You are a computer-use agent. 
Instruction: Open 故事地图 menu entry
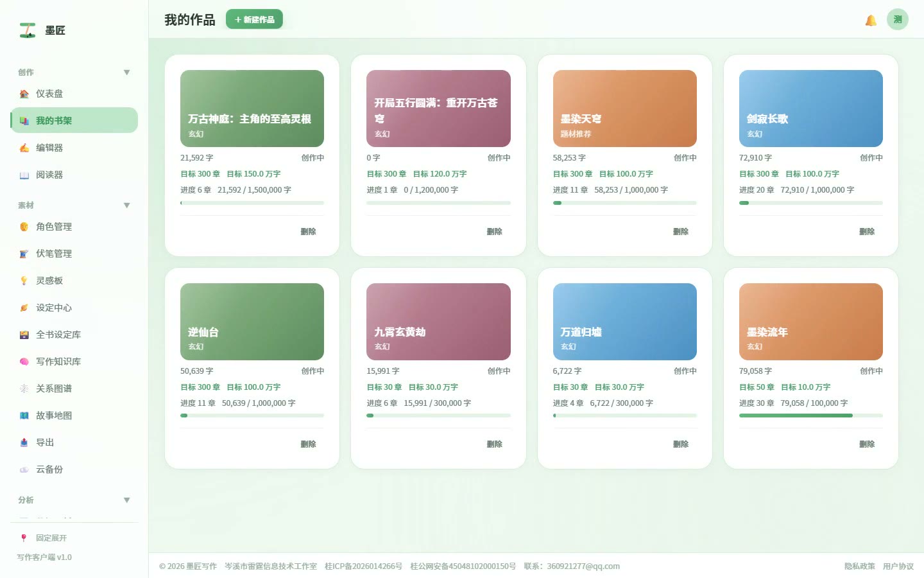pos(74,416)
